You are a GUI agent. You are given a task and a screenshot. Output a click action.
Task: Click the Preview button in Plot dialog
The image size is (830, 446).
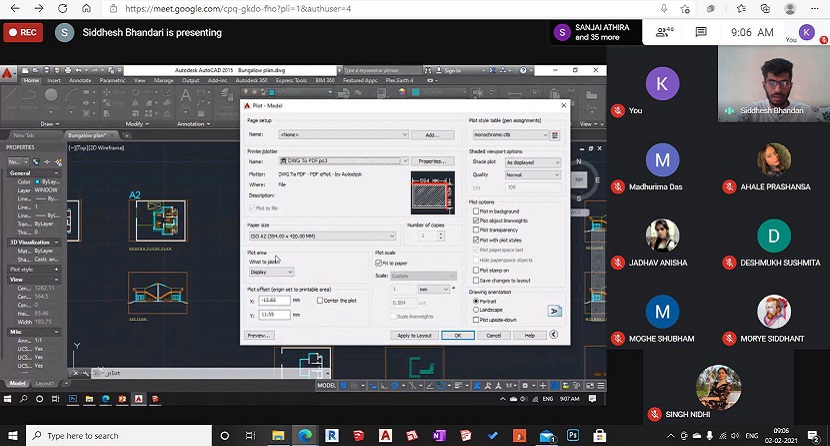(259, 335)
